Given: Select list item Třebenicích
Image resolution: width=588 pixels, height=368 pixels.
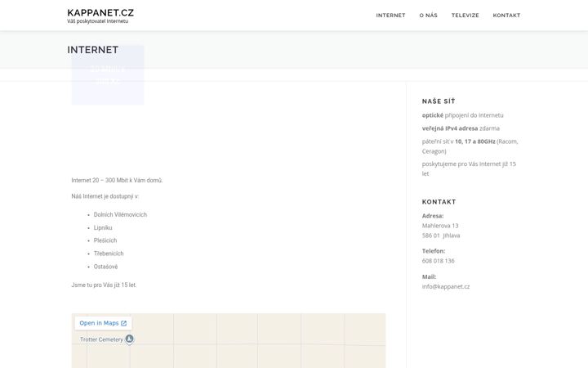Looking at the screenshot, I should point(109,254).
